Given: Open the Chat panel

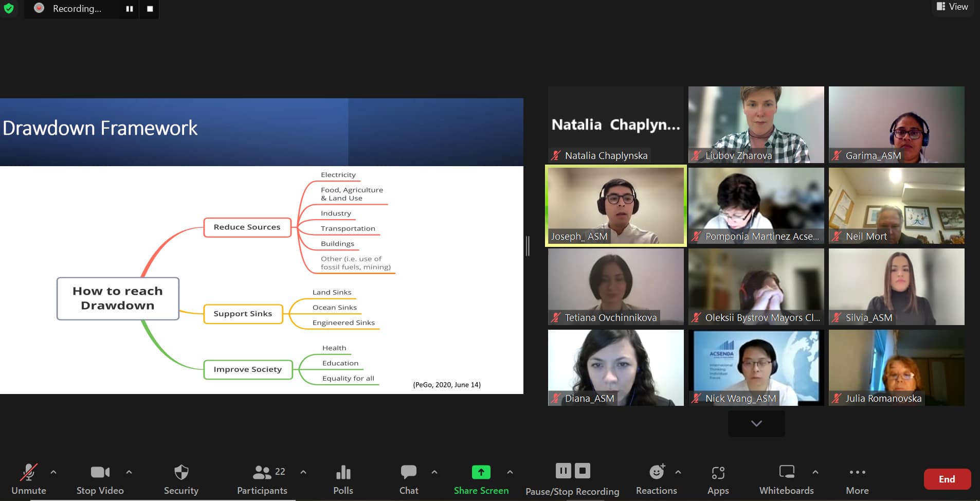Looking at the screenshot, I should tap(409, 472).
